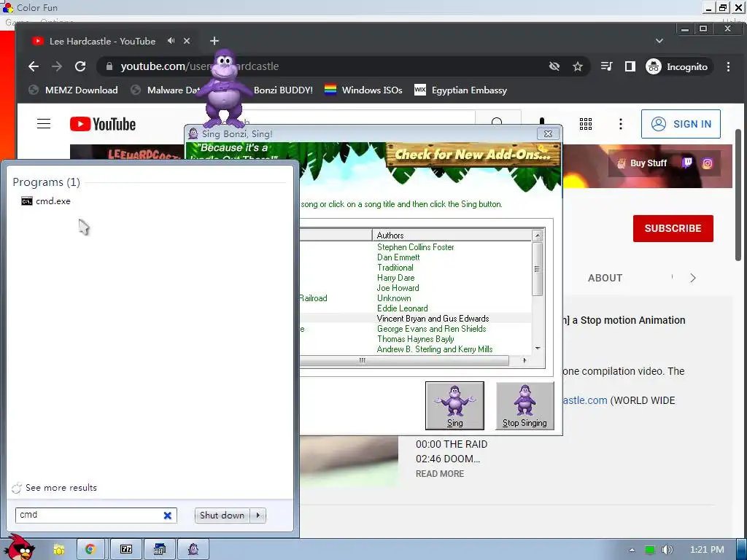Click the red SUBSCRIBE button
The image size is (747, 560).
tap(673, 228)
